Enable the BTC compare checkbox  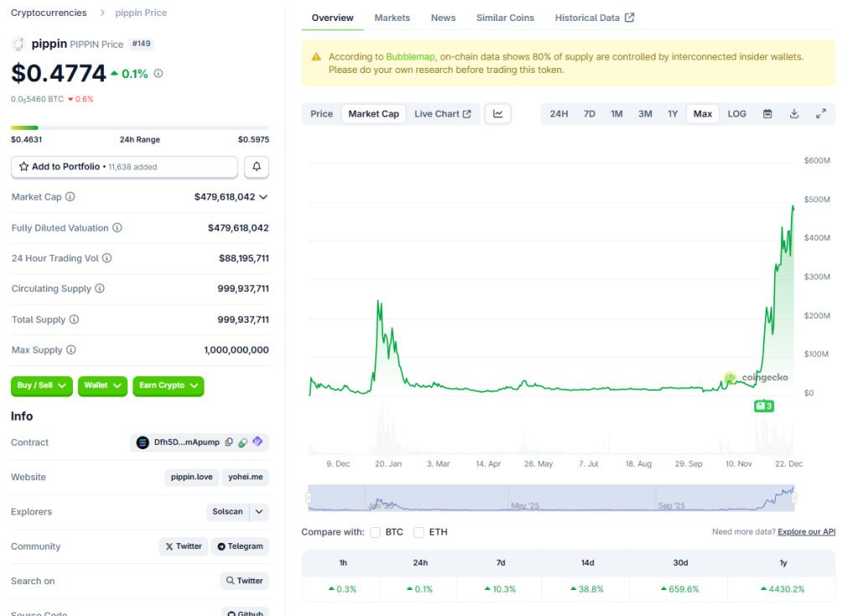click(375, 532)
